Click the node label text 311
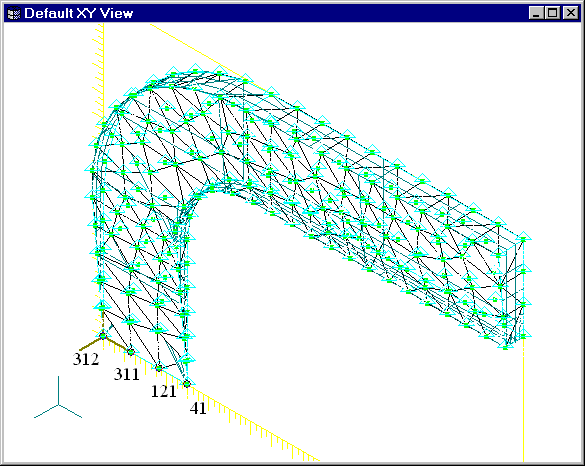Viewport: 585px width, 466px height. pos(126,374)
